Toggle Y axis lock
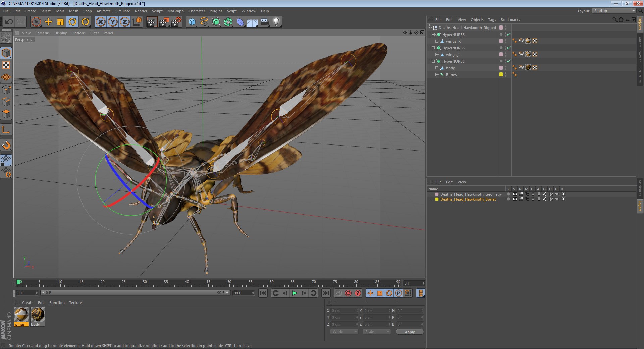Image resolution: width=644 pixels, height=349 pixels. click(x=113, y=22)
